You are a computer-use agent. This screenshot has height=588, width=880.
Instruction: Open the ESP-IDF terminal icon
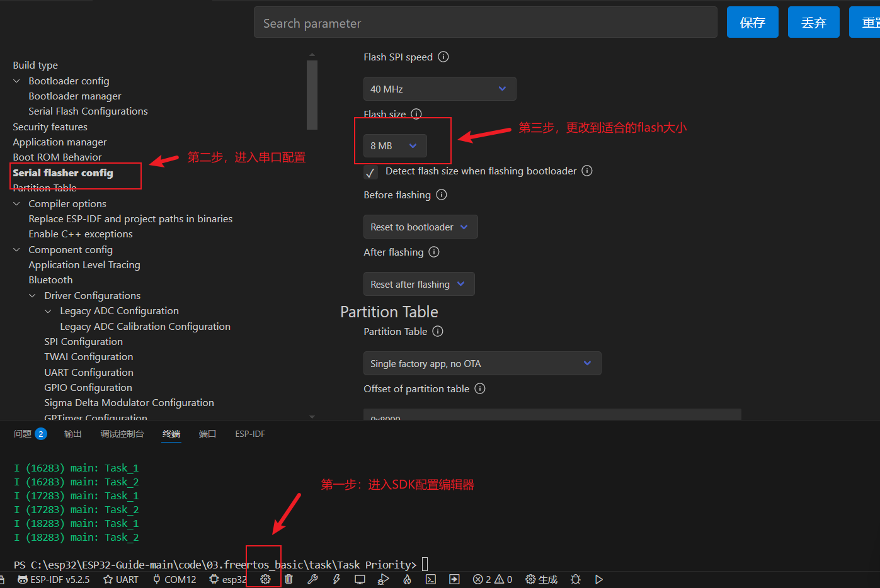(431, 579)
